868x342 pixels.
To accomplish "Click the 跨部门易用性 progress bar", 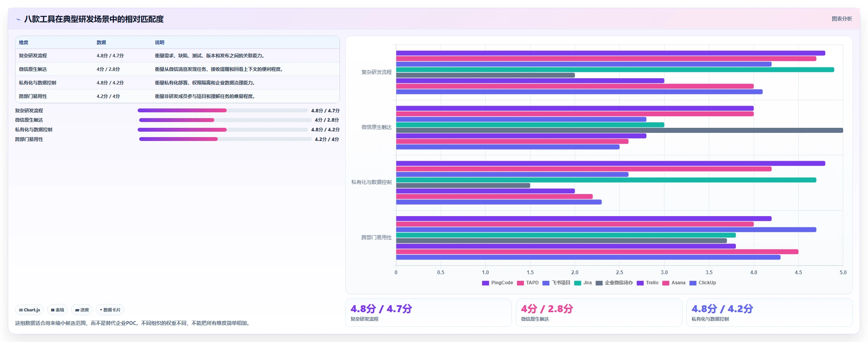I will tap(225, 139).
